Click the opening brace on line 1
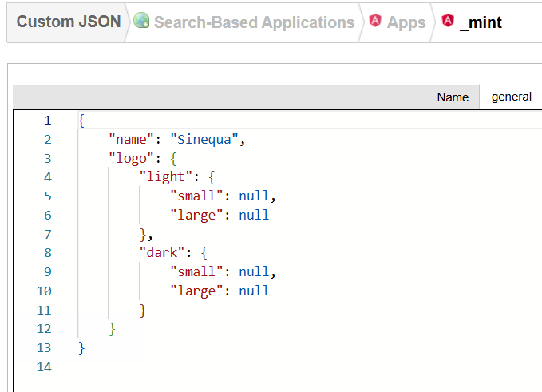Screen dimensions: 542x392 [x=81, y=121]
